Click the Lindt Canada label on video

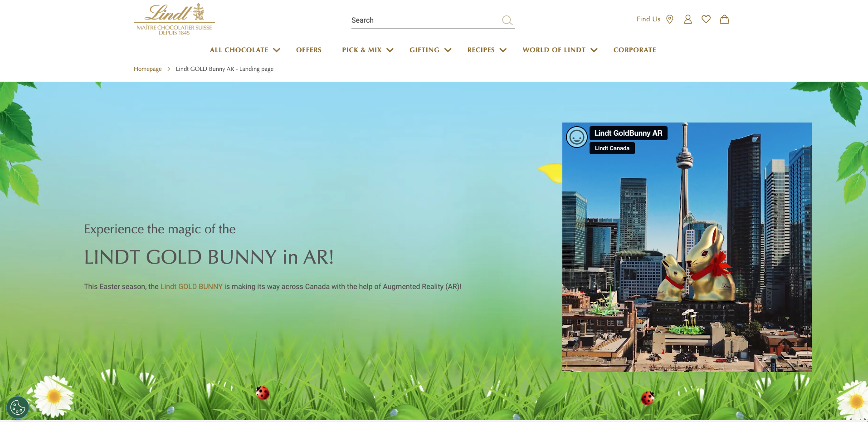click(612, 148)
